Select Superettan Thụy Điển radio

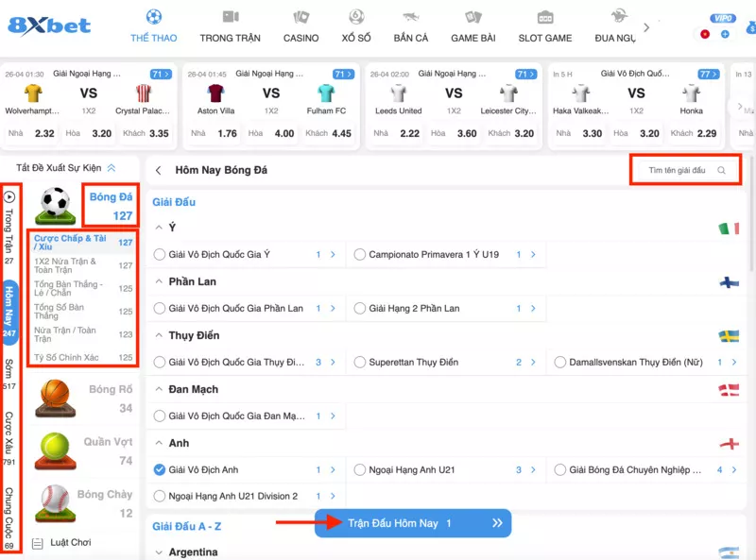(x=360, y=362)
